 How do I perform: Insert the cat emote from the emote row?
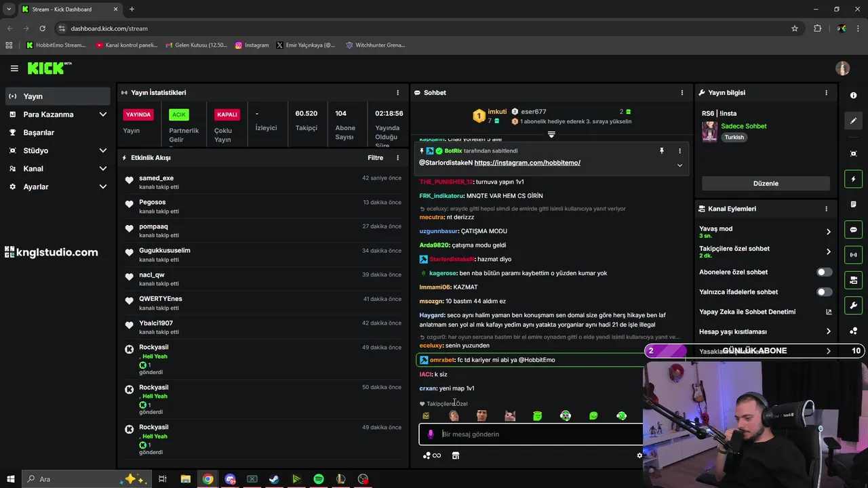tap(510, 415)
